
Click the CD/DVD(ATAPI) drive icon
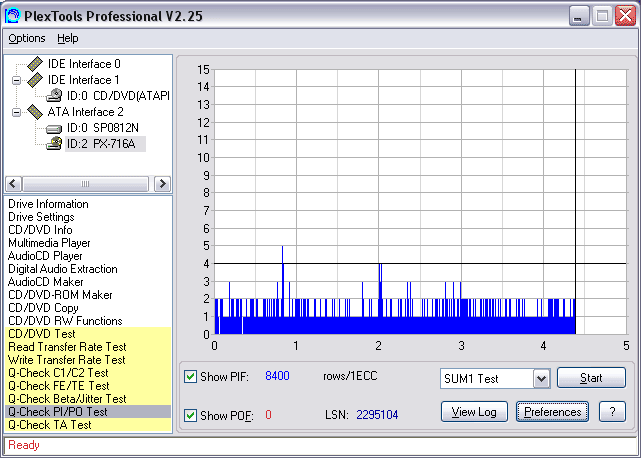[x=54, y=96]
